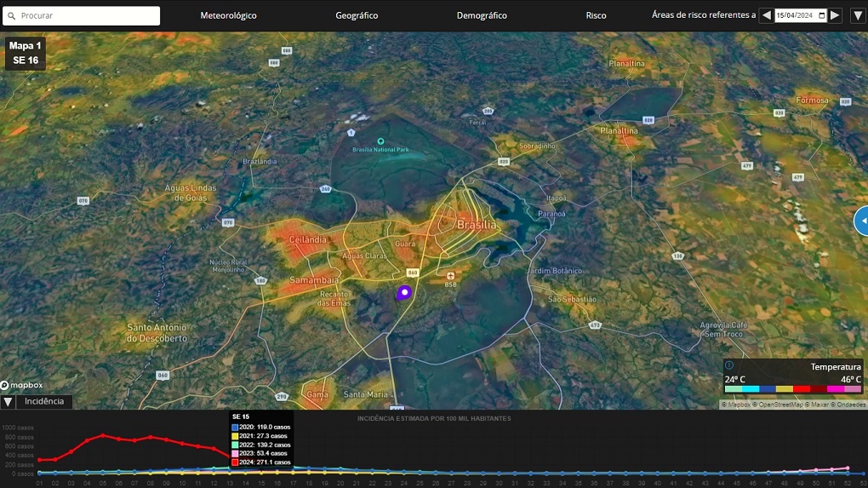Collapse the Incidência chart panel arrow
The height and width of the screenshot is (488, 868).
click(x=8, y=402)
